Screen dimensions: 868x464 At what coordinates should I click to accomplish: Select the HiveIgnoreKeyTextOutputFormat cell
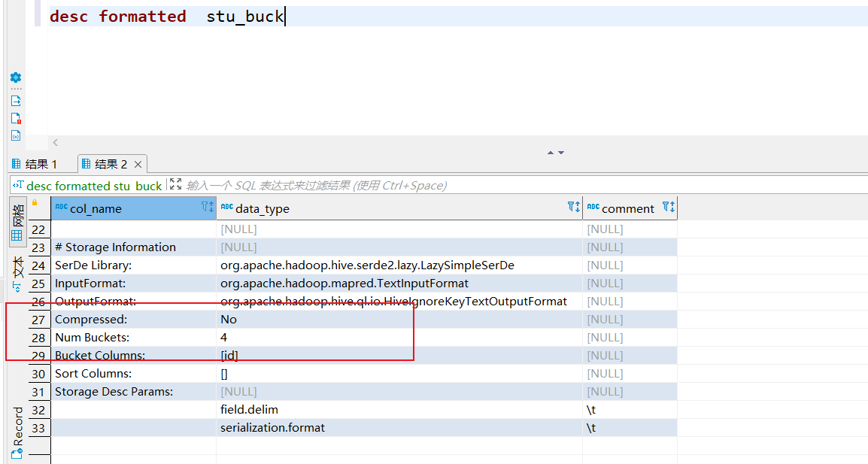pyautogui.click(x=399, y=302)
